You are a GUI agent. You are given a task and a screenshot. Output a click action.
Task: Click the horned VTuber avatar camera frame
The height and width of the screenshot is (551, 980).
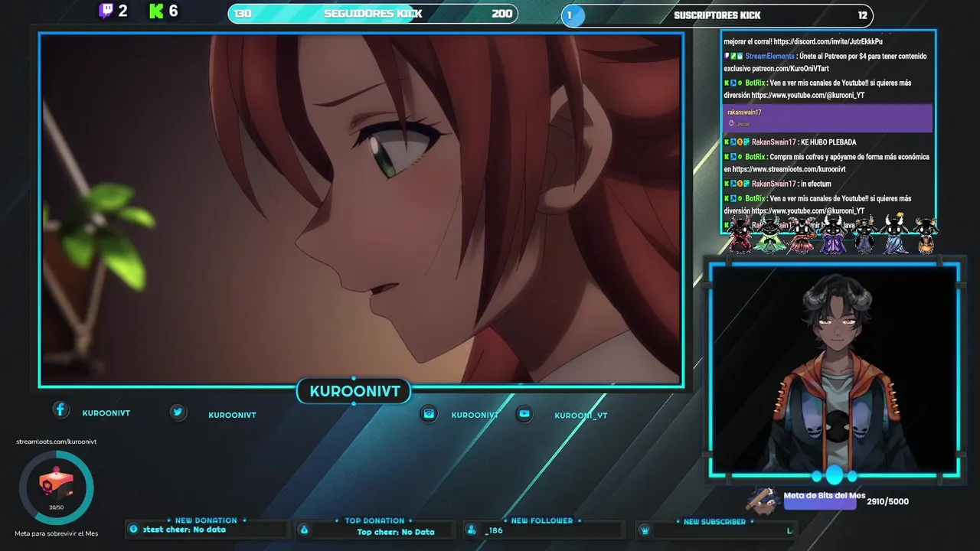(x=835, y=370)
